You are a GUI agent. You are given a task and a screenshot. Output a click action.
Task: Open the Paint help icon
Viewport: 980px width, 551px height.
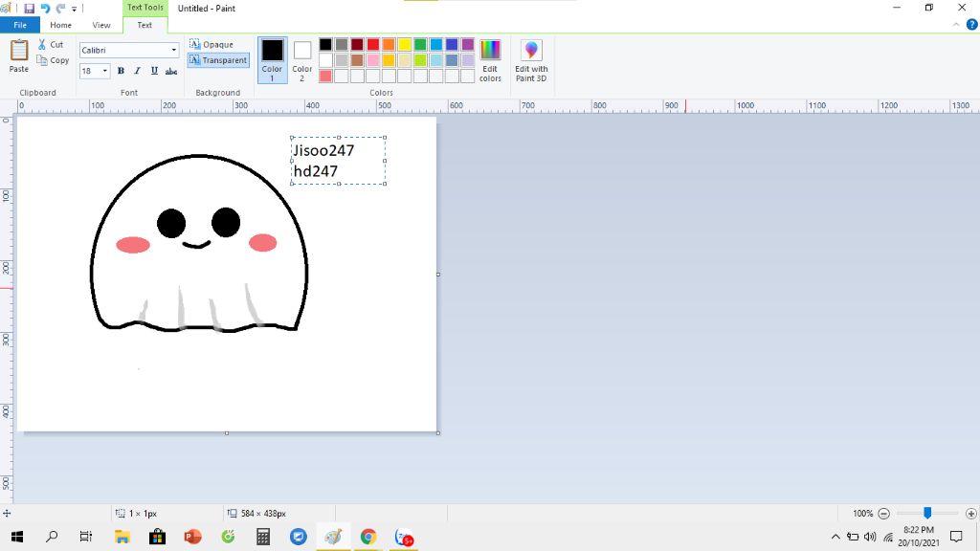click(972, 25)
